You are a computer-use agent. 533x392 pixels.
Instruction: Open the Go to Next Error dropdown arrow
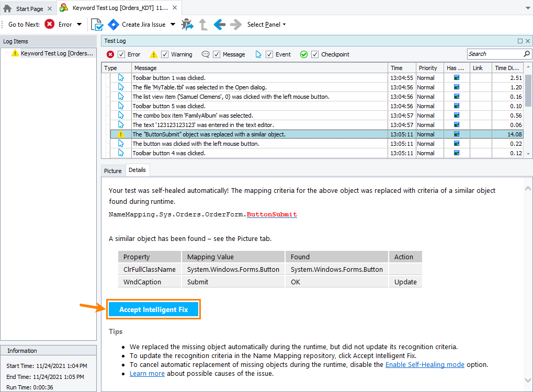tap(80, 25)
